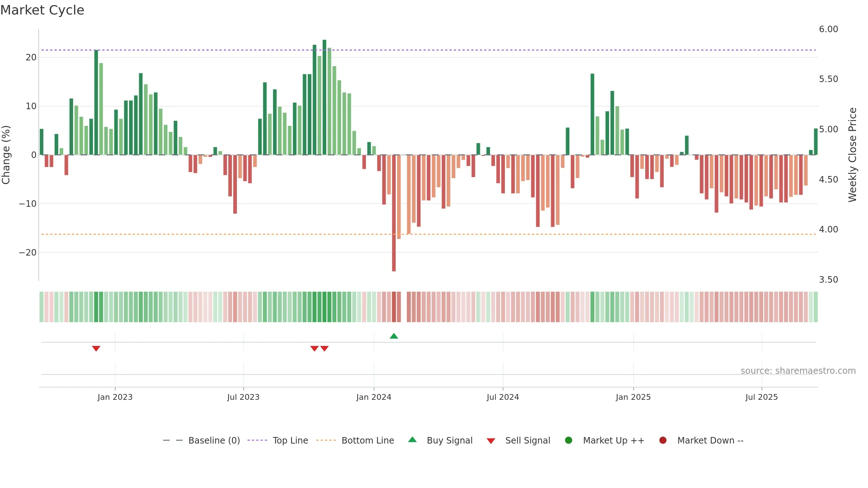This screenshot has height=488, width=868.
Task: Click the Jul 2023 axis label
Action: pos(243,397)
